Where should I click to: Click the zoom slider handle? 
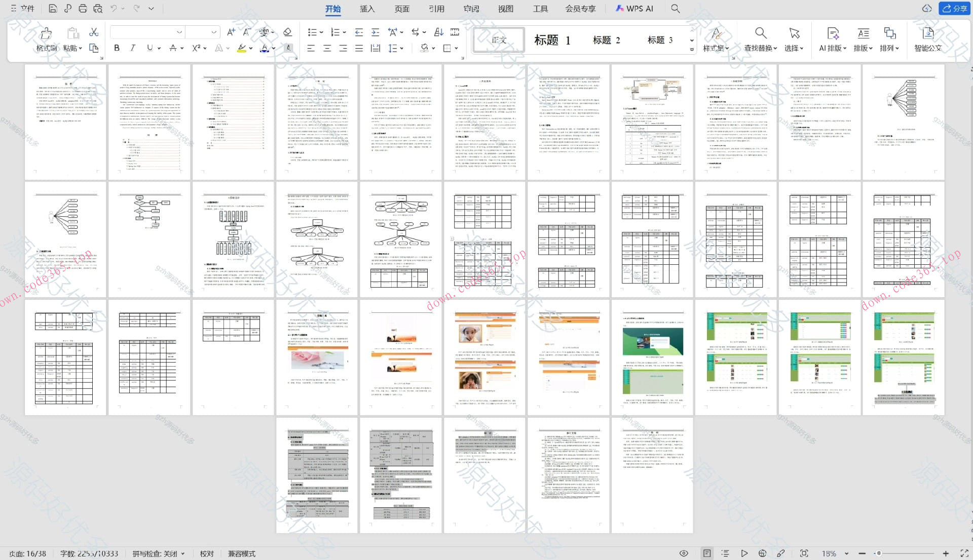coord(879,553)
